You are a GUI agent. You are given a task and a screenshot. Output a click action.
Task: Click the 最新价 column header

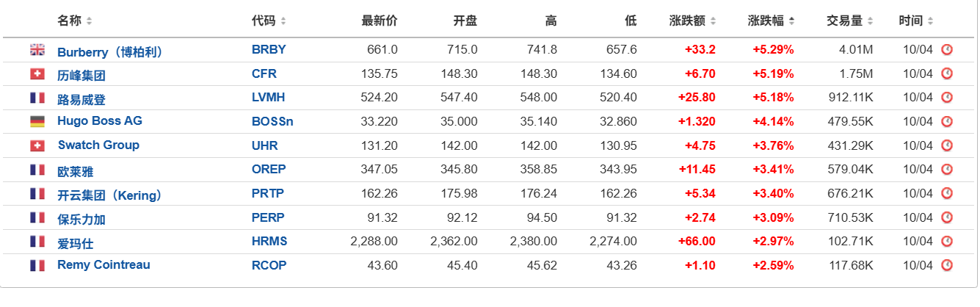tap(380, 21)
